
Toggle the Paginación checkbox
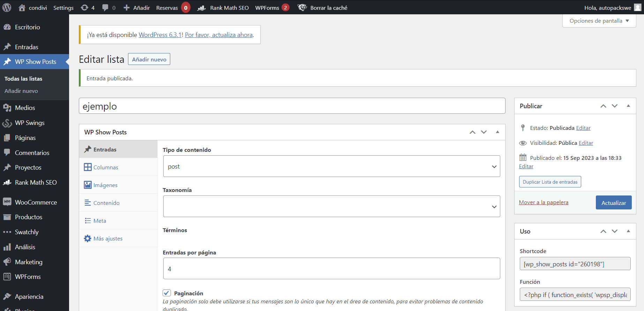click(167, 293)
